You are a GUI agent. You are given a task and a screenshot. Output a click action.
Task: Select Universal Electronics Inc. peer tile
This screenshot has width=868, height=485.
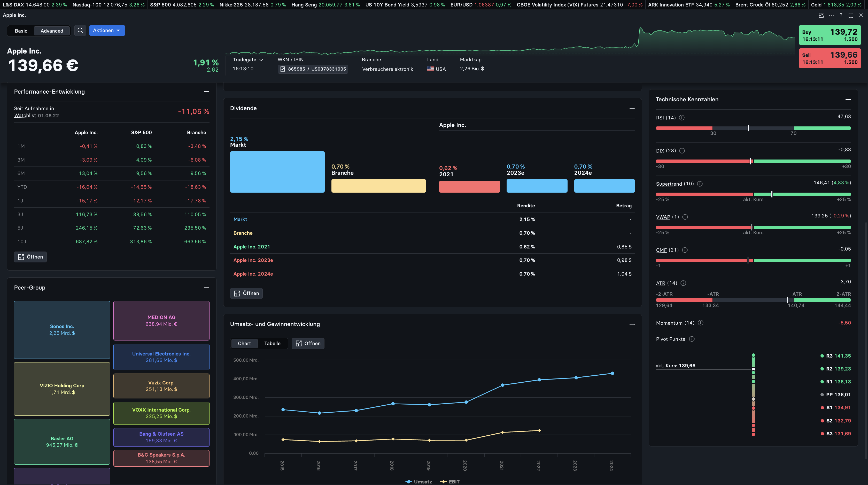(161, 357)
